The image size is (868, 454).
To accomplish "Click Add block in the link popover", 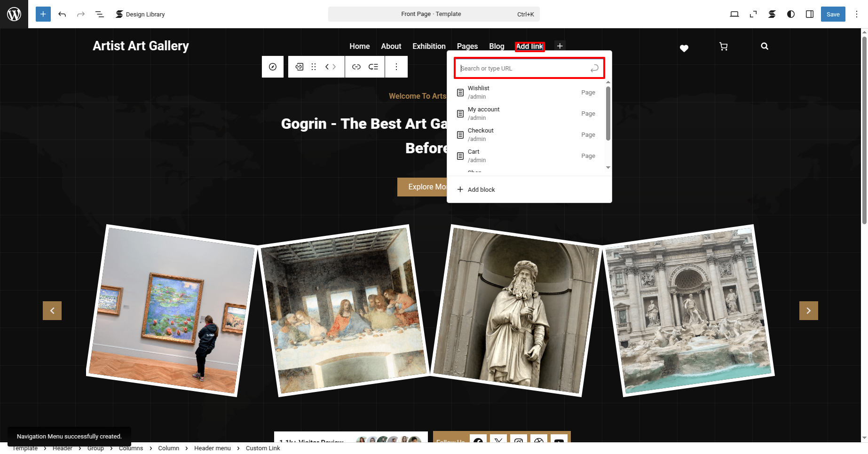I will click(x=476, y=189).
